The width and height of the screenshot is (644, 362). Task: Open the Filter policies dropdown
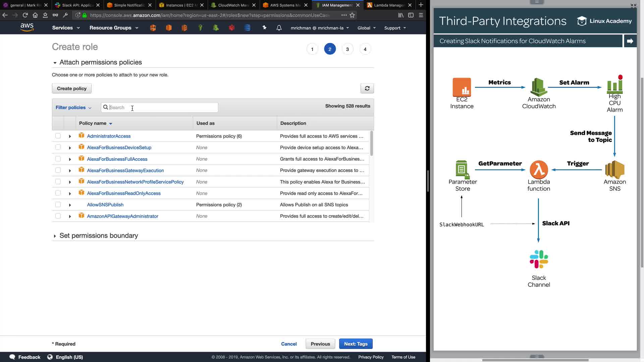[x=73, y=107]
